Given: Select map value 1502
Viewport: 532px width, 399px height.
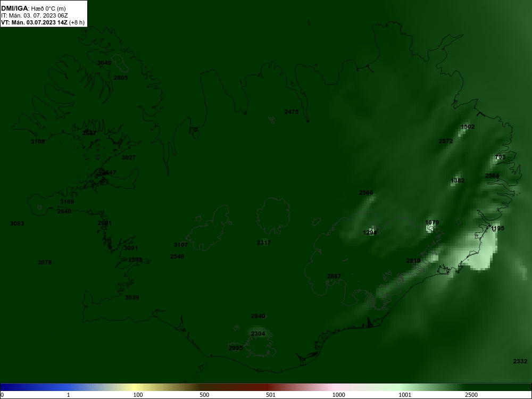Looking at the screenshot, I should tap(468, 127).
